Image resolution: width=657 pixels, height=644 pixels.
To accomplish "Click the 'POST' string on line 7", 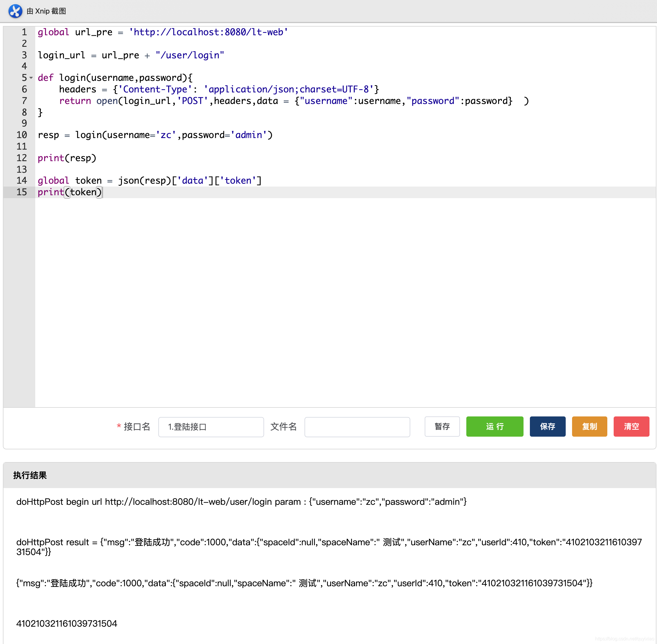I will (x=192, y=101).
